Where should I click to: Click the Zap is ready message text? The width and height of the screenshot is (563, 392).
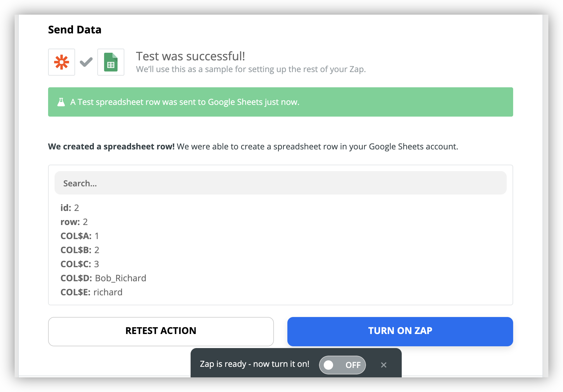(x=255, y=364)
